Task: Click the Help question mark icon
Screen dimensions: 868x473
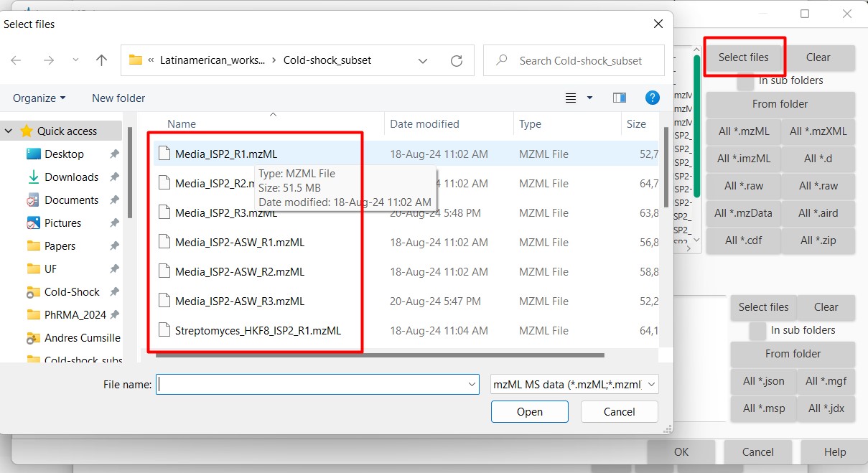Action: click(x=652, y=97)
